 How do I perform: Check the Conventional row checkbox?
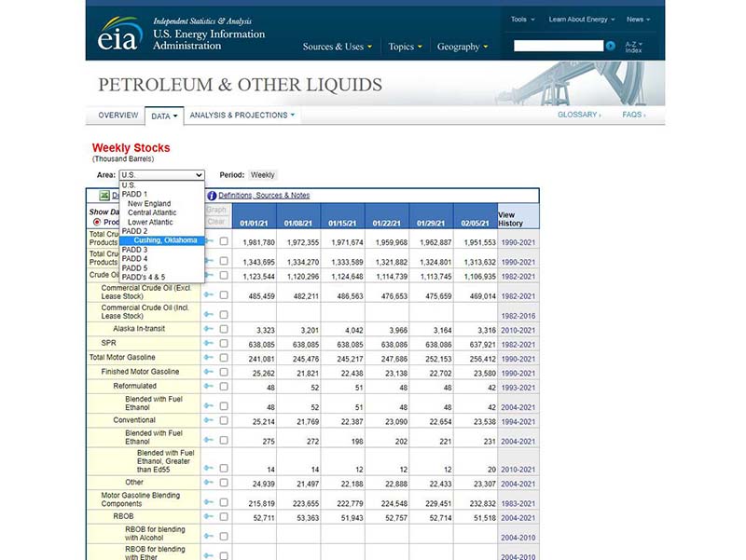point(224,420)
